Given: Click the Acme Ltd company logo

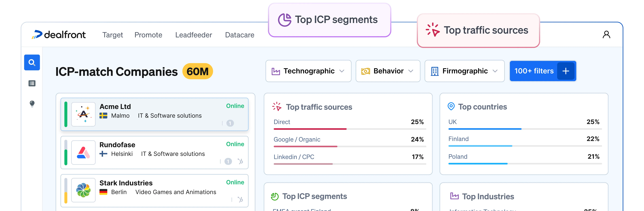Looking at the screenshot, I should (x=83, y=114).
